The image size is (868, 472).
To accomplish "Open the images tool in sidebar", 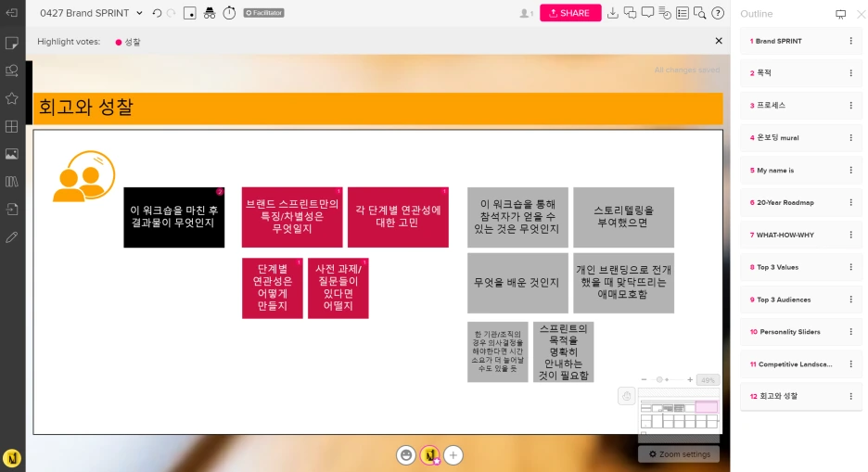I will point(12,154).
